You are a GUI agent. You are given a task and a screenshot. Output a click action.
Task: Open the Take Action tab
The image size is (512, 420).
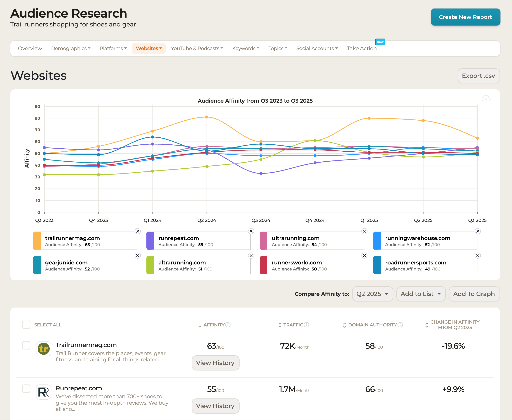point(361,48)
